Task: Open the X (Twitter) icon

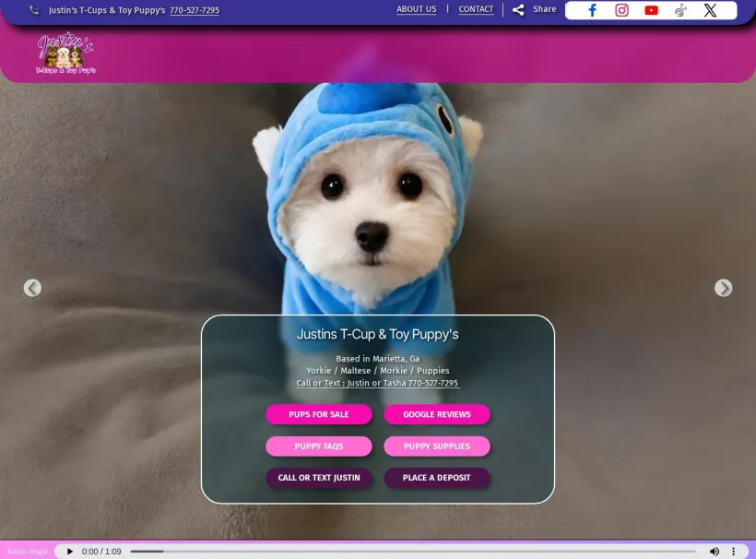Action: click(710, 10)
